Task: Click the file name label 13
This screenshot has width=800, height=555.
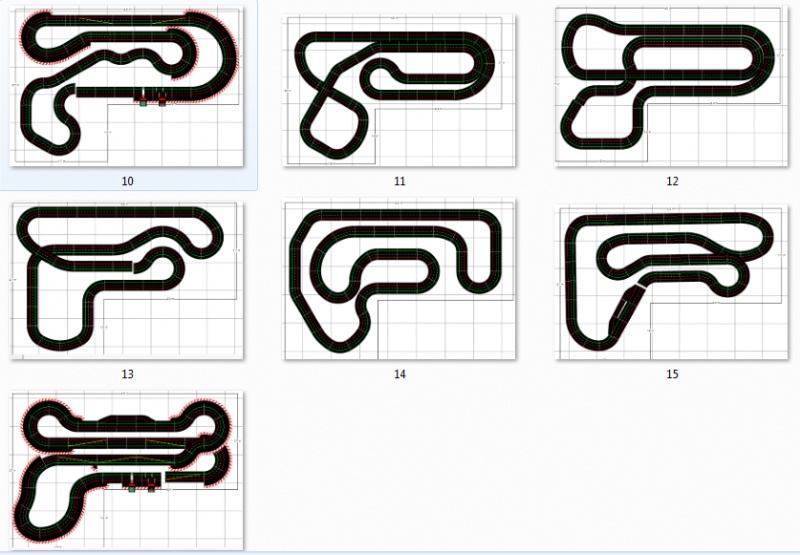Action: click(128, 374)
